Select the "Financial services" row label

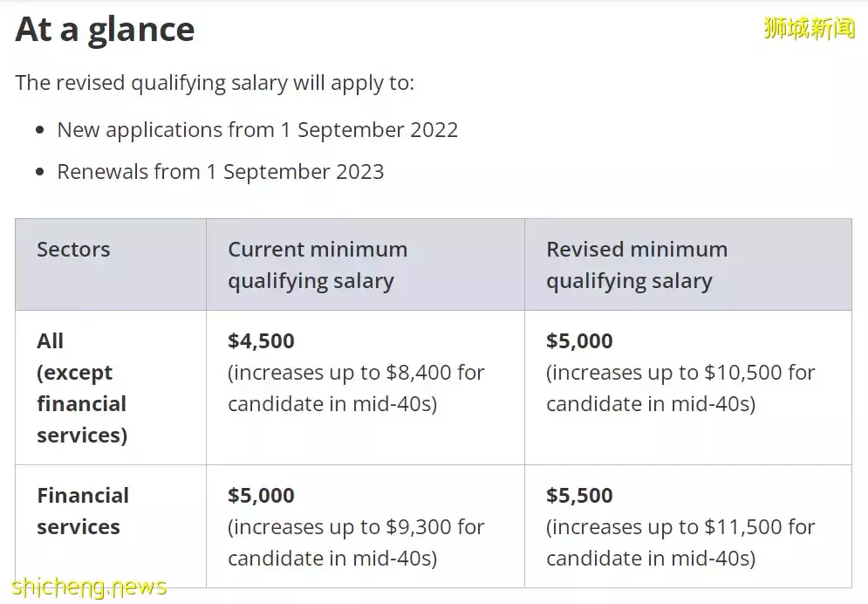pos(82,511)
